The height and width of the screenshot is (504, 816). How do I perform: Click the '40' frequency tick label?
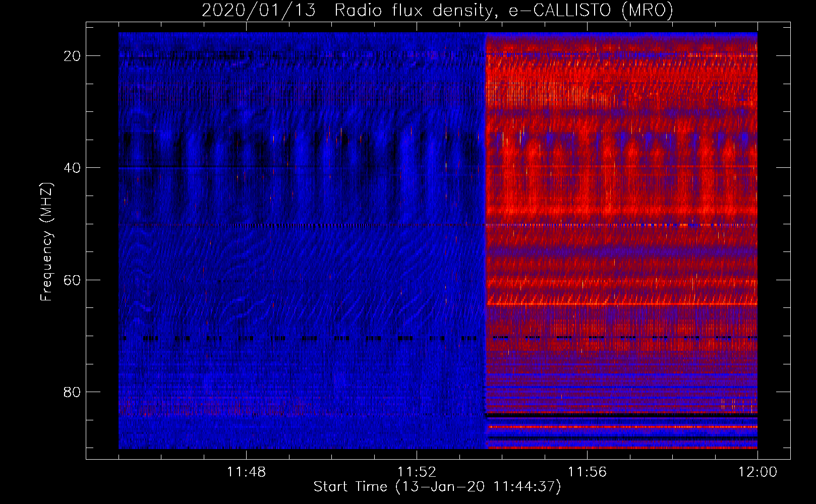tap(72, 168)
